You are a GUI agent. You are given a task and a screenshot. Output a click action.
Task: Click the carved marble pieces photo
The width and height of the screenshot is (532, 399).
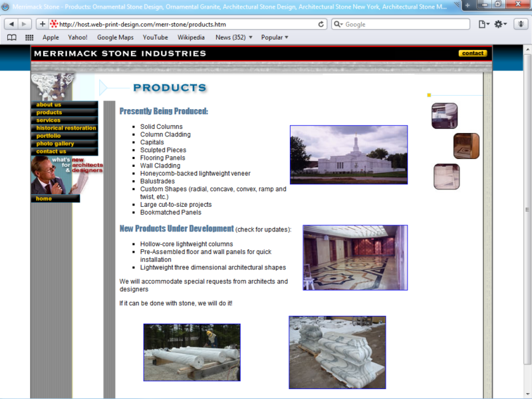point(337,352)
